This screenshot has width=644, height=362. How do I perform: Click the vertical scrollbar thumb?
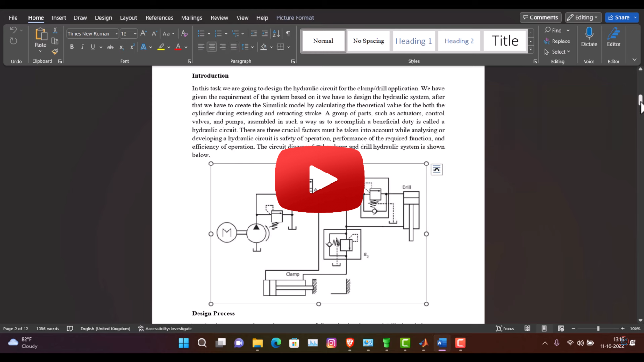640,100
